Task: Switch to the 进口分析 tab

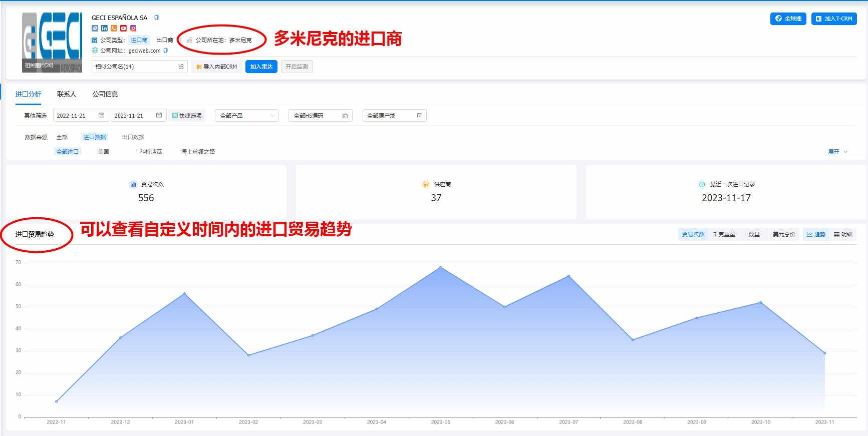Action: coord(28,94)
